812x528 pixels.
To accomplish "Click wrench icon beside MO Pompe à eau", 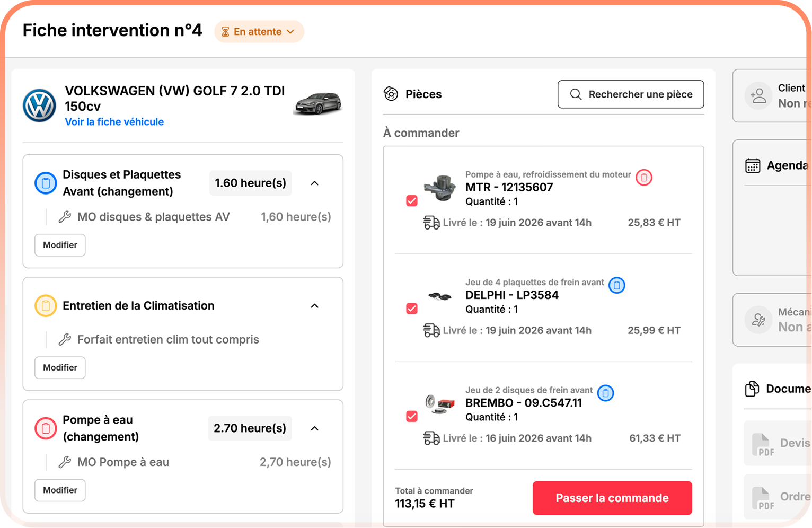I will coord(65,462).
